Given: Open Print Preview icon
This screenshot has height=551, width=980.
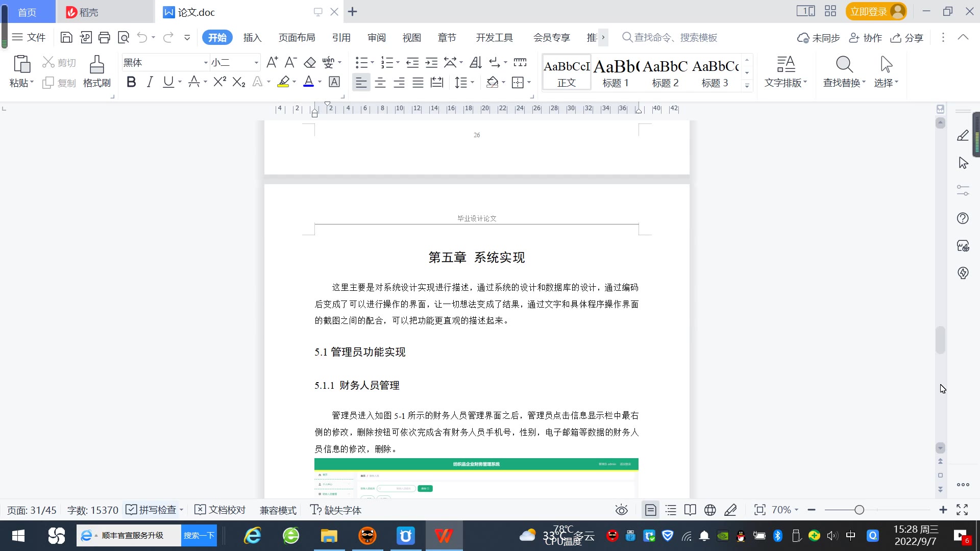Looking at the screenshot, I should [x=124, y=37].
